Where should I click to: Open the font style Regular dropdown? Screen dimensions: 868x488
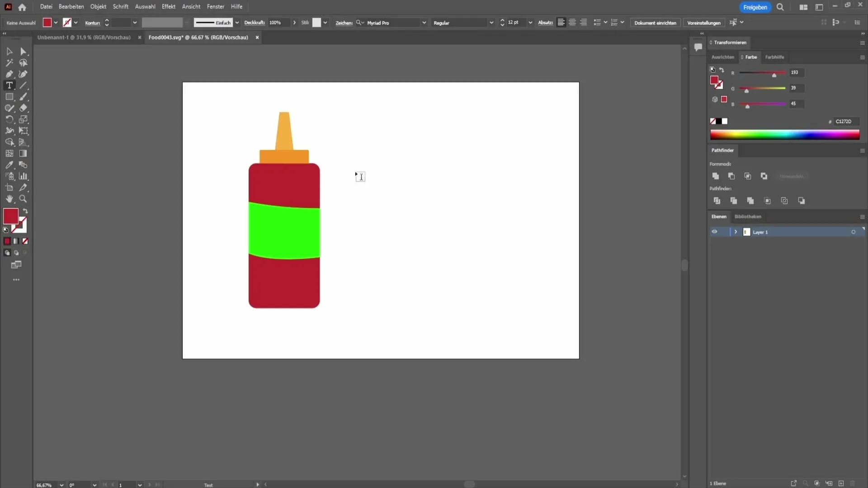click(x=491, y=23)
